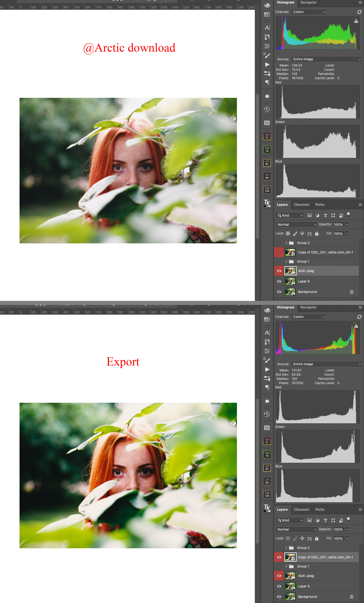Open the TK panel icon in upper dock
Screen dimensions: 364x603
point(267,203)
